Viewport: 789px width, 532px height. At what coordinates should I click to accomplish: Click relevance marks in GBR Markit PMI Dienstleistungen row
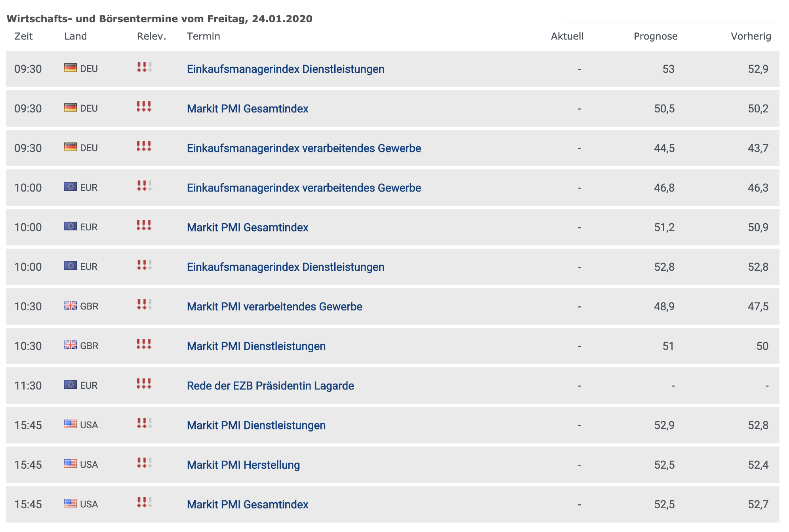pyautogui.click(x=145, y=344)
